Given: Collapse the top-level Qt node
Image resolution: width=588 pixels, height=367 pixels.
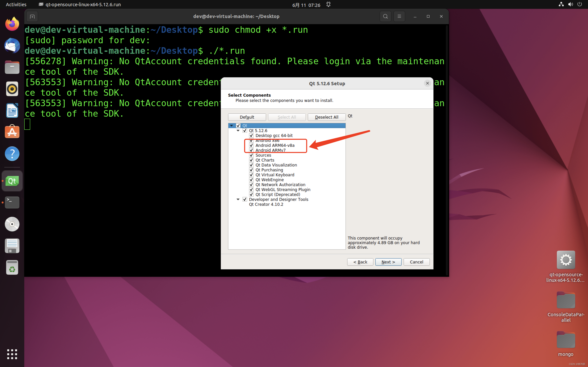Looking at the screenshot, I should click(x=231, y=126).
